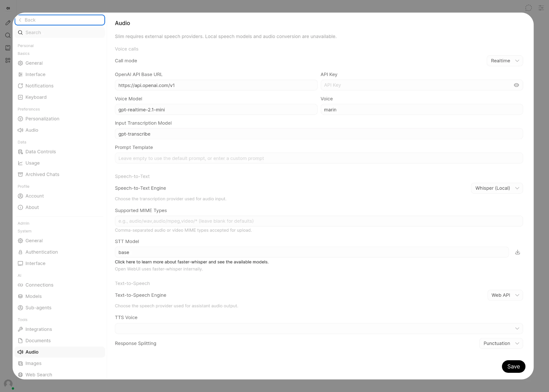Click the dashed circle icon top right
Viewport: 549px width, 392px height.
click(528, 8)
